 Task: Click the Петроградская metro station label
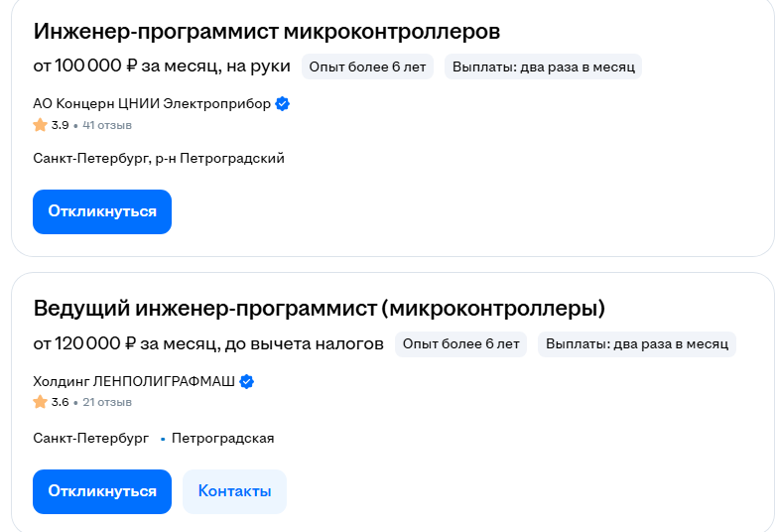click(x=222, y=438)
